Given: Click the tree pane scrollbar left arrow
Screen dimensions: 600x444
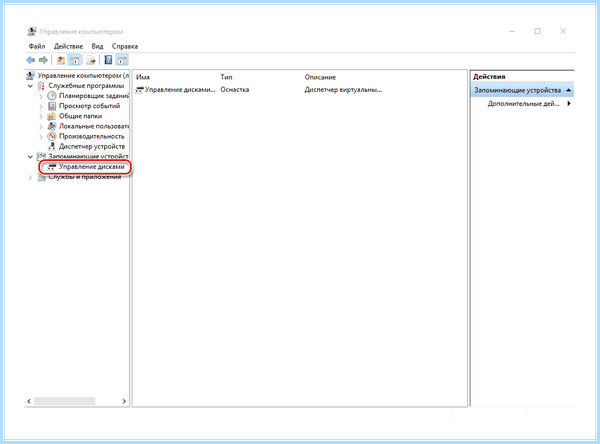Looking at the screenshot, I should pyautogui.click(x=29, y=401).
